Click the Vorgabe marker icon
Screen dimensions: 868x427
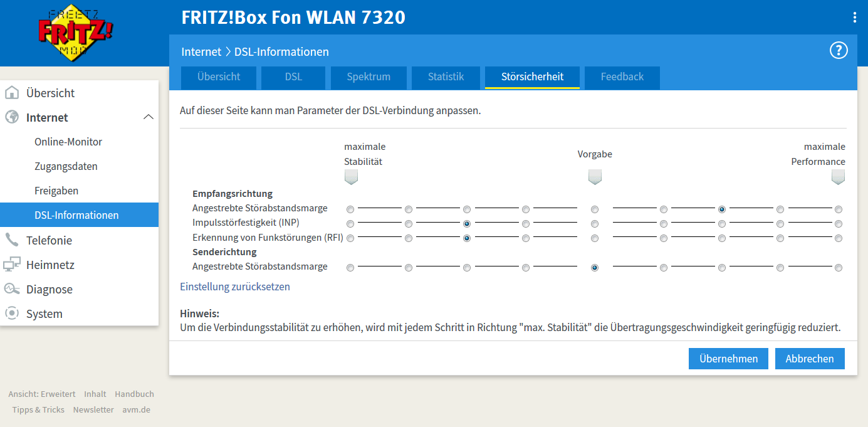pos(595,177)
